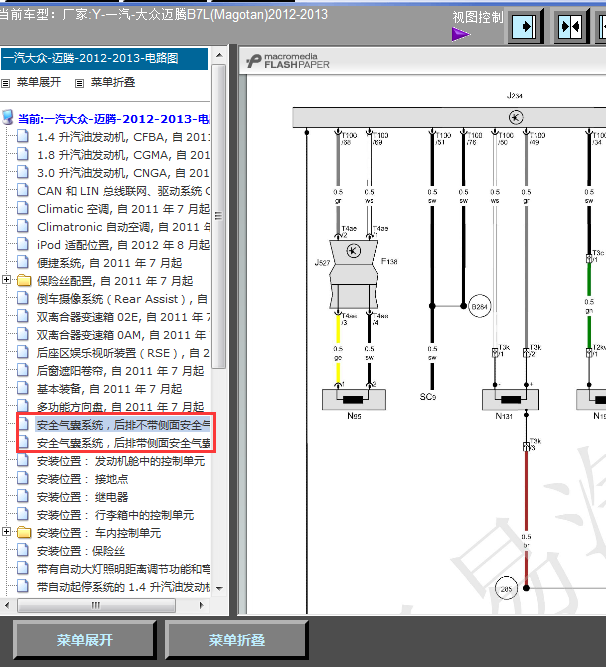Open 安装位置: 继电器 entry

pos(83,497)
